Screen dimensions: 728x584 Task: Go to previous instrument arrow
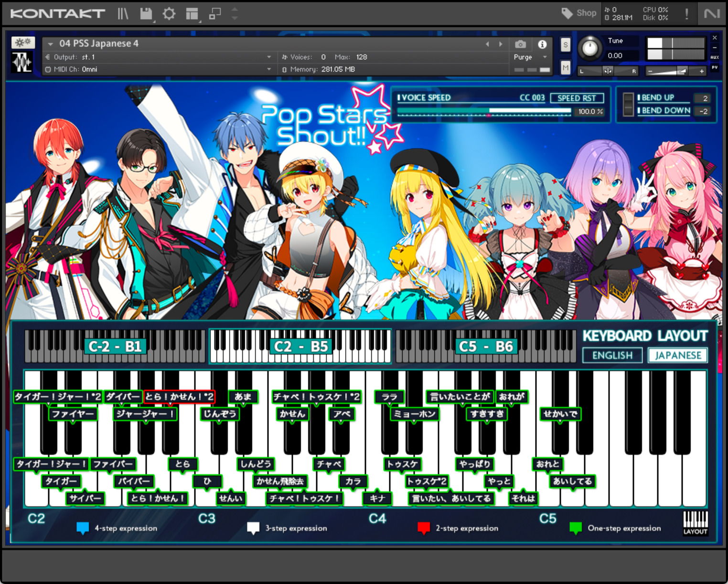[487, 44]
